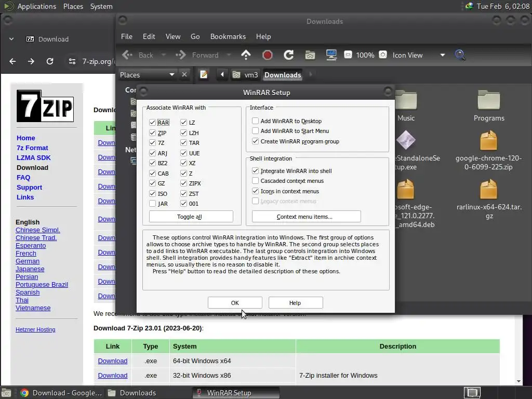
Task: Click the show desktop icon in bottom panel
Action: click(6, 393)
